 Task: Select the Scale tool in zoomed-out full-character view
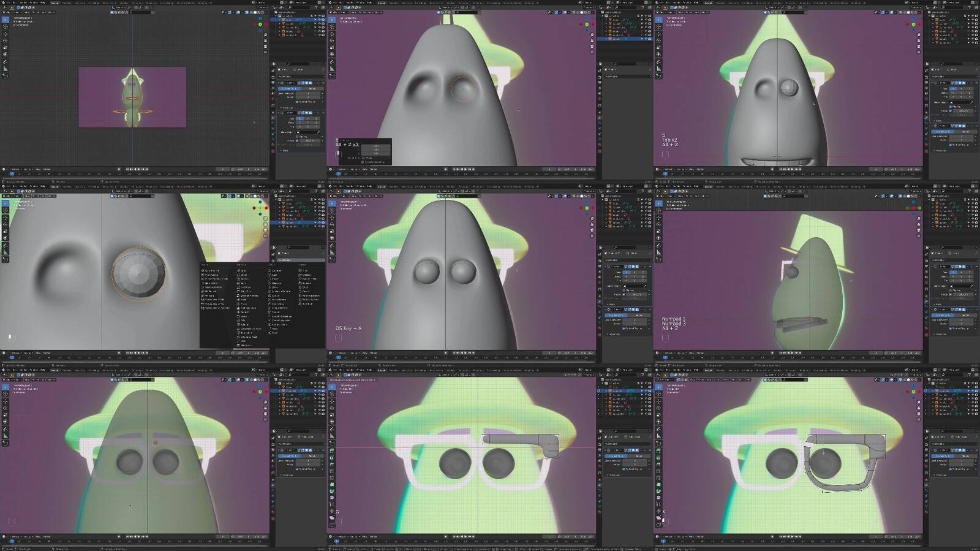[5, 48]
